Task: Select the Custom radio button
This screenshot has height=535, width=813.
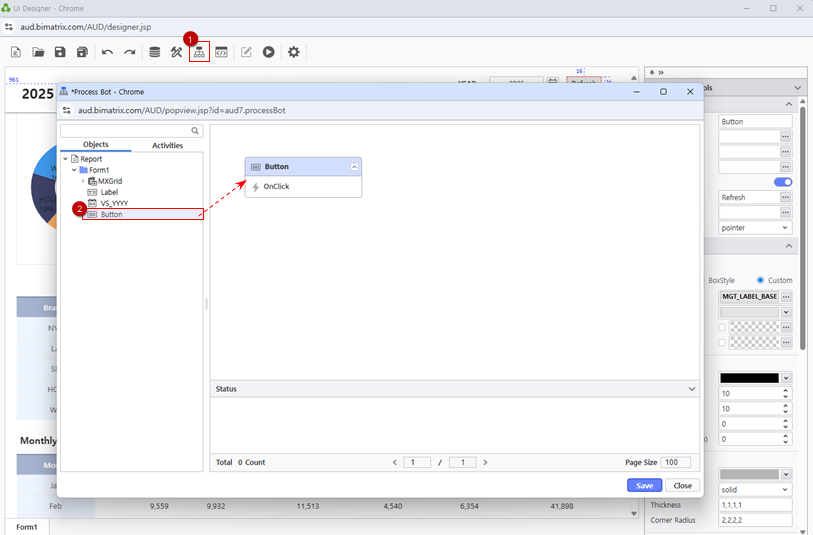Action: click(761, 280)
